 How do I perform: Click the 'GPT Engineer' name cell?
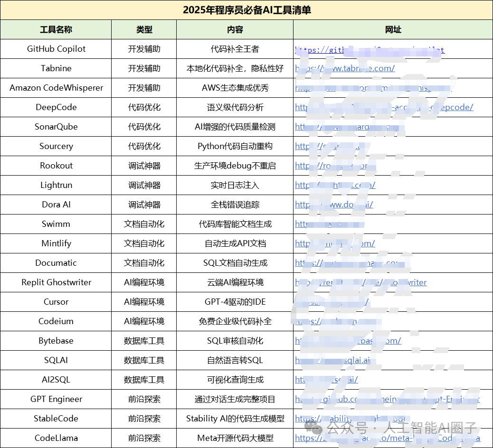(x=56, y=399)
